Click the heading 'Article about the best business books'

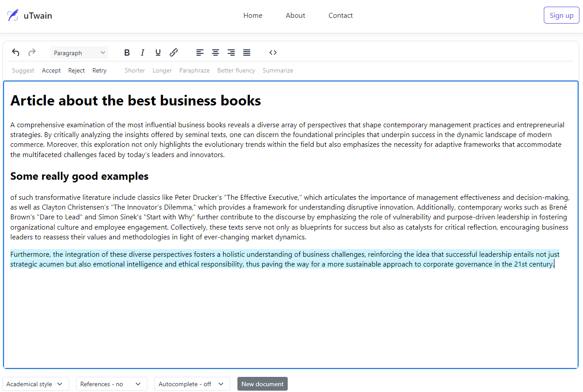tap(136, 101)
